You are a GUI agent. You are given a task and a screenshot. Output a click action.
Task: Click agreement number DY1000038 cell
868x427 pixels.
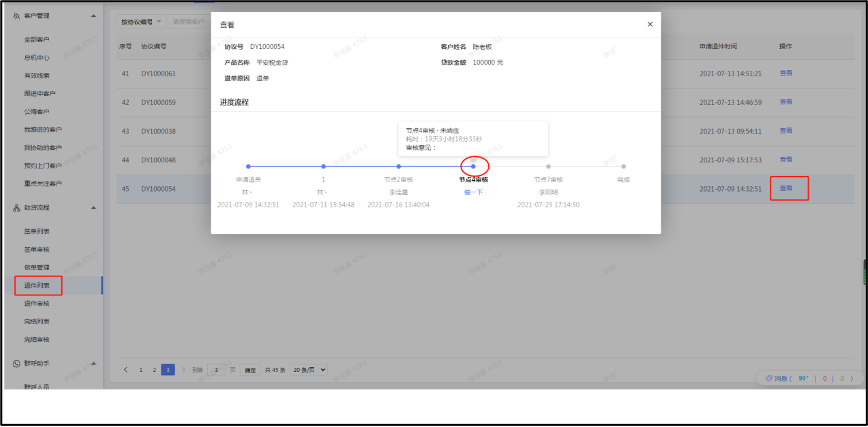pyautogui.click(x=158, y=131)
